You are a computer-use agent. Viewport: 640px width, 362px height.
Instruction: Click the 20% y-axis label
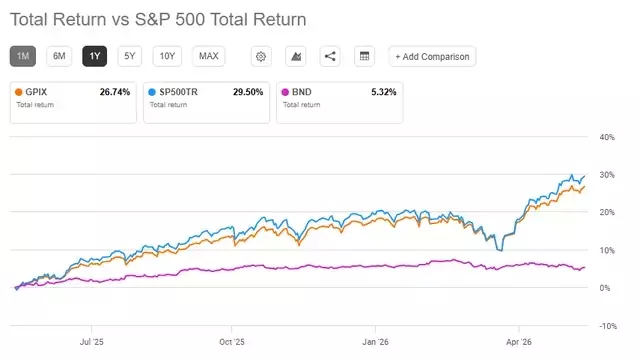607,212
